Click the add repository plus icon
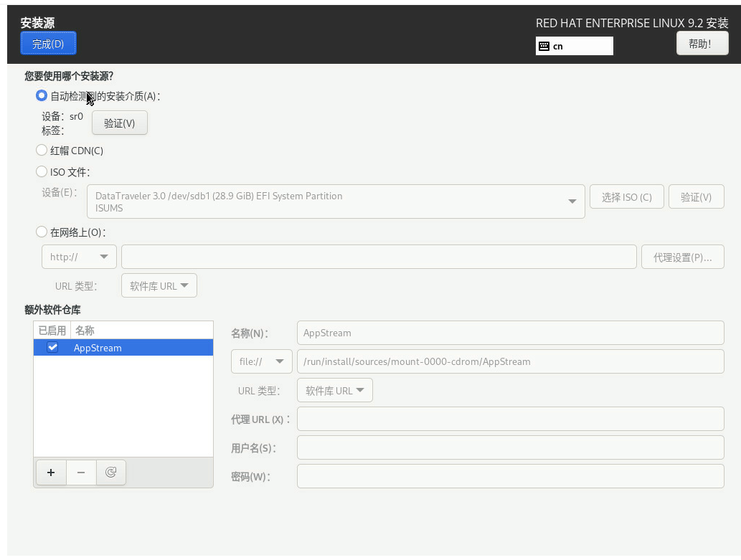741x560 pixels. click(51, 473)
